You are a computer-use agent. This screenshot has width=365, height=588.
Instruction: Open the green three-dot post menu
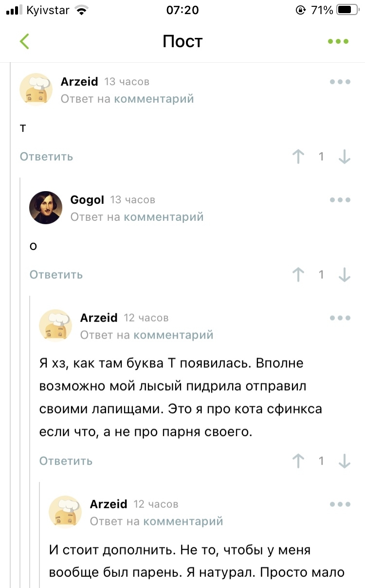click(x=338, y=42)
